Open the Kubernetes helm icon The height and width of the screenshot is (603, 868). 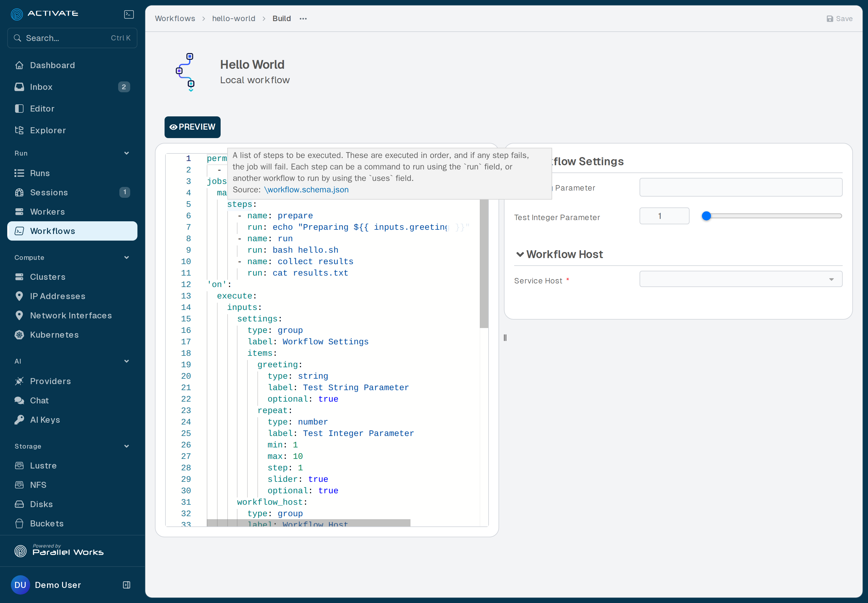pos(19,335)
